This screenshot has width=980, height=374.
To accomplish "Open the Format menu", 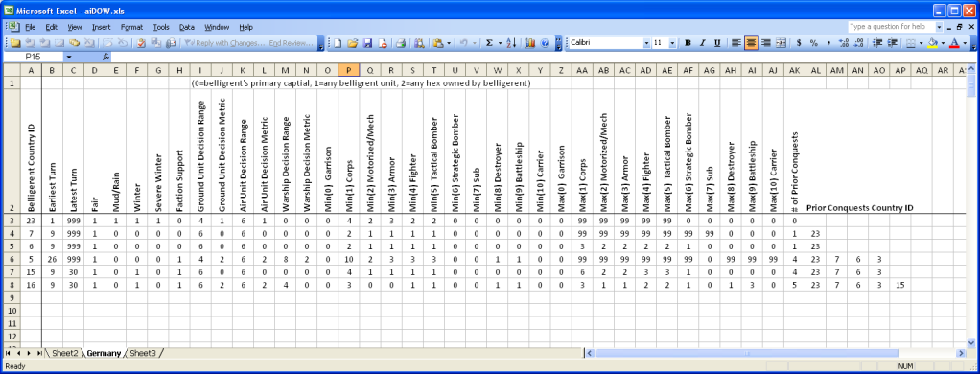I will [132, 27].
